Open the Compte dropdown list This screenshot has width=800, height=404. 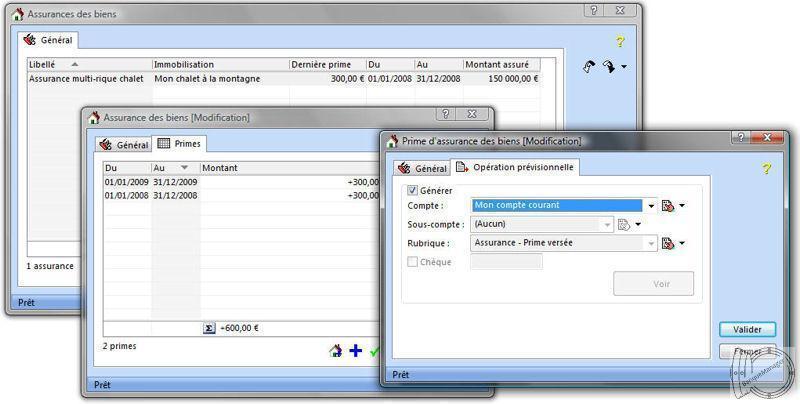[x=651, y=206]
